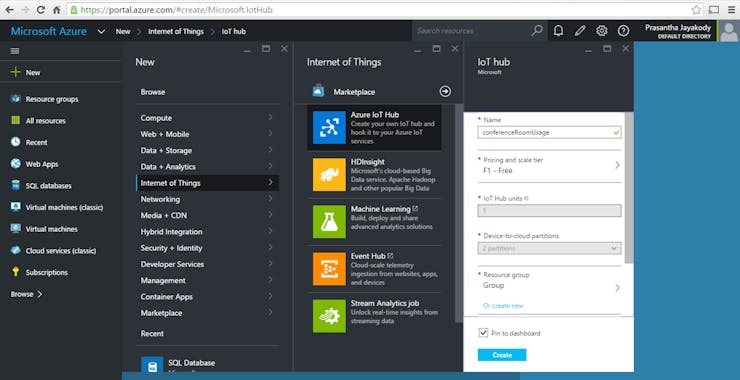Click the Subscriptions key icon
The height and width of the screenshot is (380, 740).
point(16,272)
